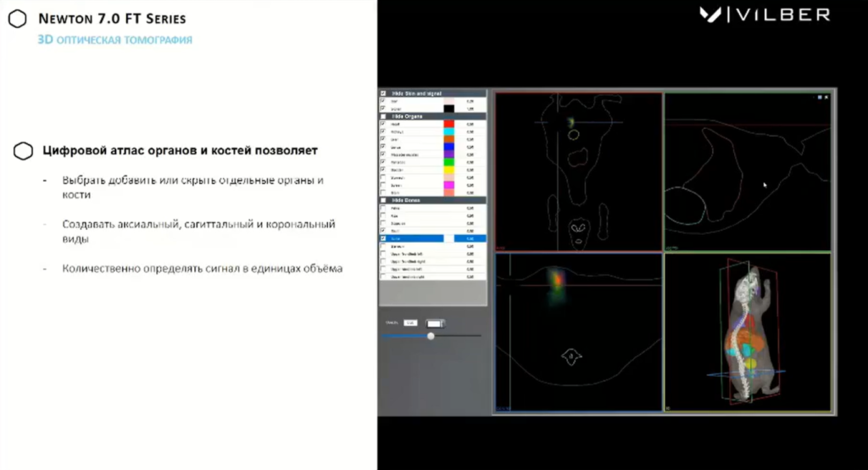The image size is (868, 470).
Task: Toggle the Hide Skin and signal checkbox
Action: click(383, 92)
